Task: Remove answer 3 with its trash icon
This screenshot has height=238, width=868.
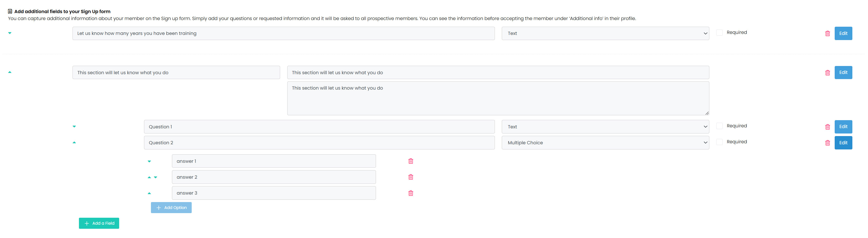Action: [410, 193]
